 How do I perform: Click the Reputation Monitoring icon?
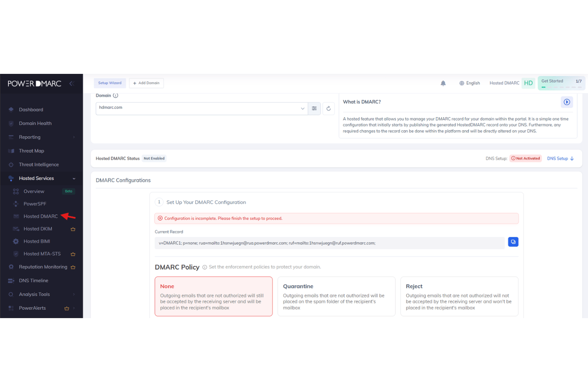[11, 267]
